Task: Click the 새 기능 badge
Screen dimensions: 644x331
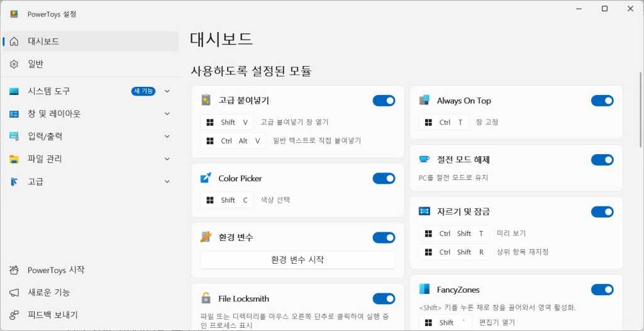Action: tap(144, 91)
